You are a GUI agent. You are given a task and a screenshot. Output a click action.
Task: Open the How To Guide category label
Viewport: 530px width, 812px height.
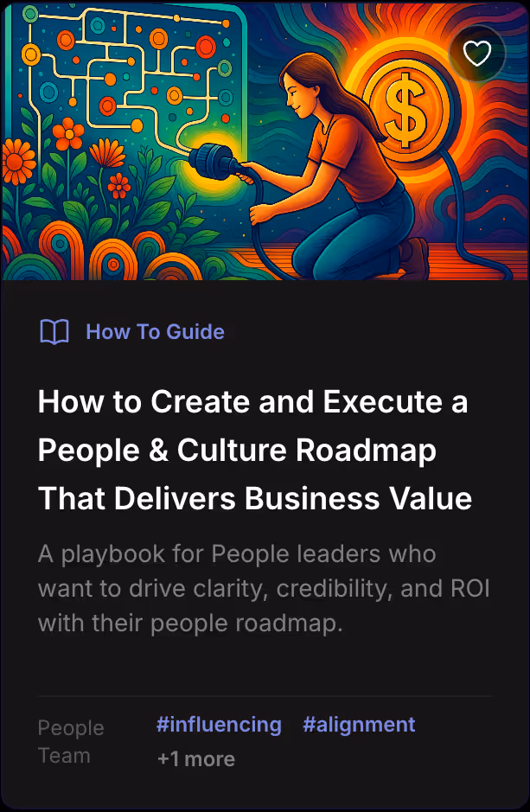[155, 332]
